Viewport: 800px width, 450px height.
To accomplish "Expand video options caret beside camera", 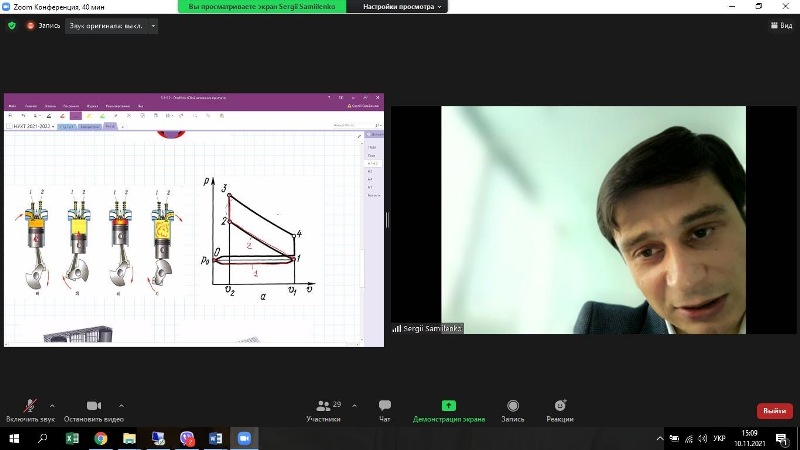I will click(x=121, y=406).
